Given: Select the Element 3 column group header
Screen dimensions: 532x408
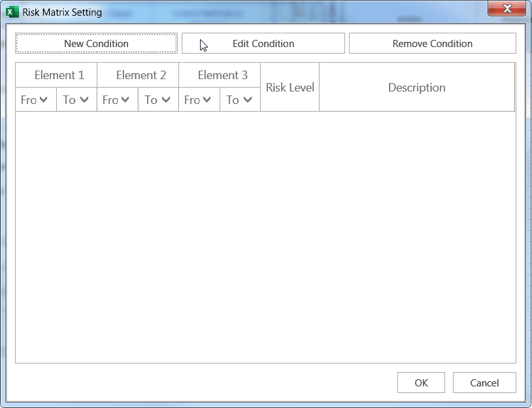Looking at the screenshot, I should click(222, 75).
